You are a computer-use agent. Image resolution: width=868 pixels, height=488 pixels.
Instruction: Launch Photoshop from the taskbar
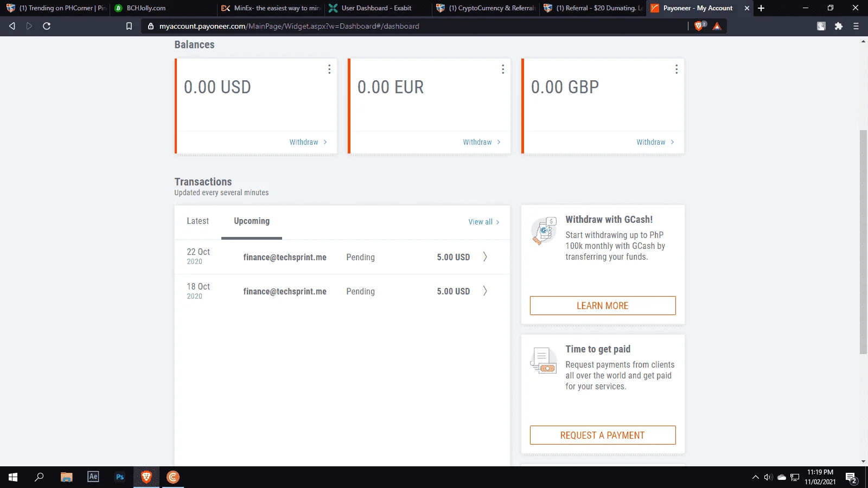120,477
